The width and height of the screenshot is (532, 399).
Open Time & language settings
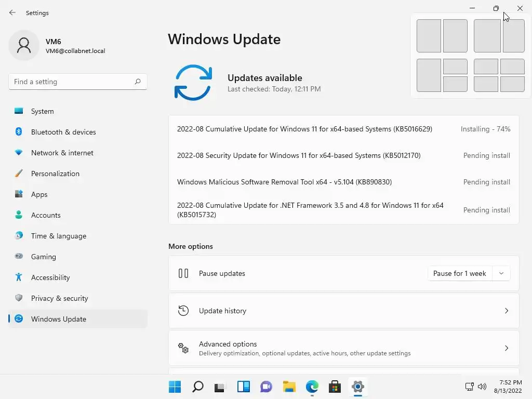[x=78, y=236]
